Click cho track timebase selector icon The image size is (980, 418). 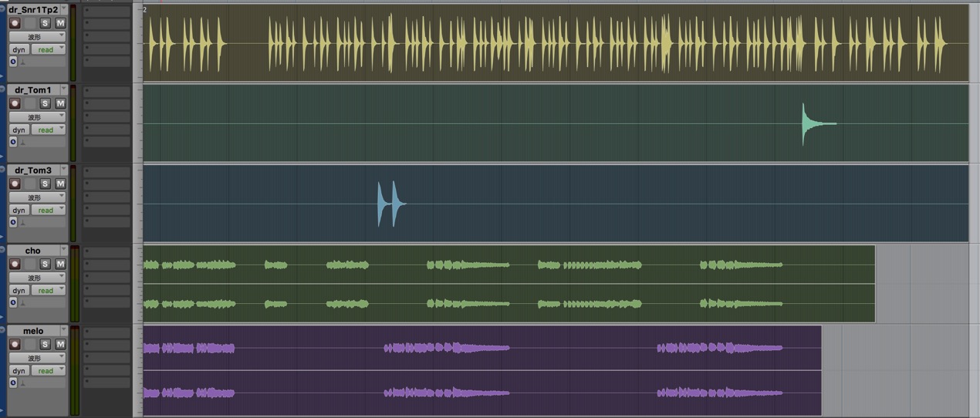13,302
